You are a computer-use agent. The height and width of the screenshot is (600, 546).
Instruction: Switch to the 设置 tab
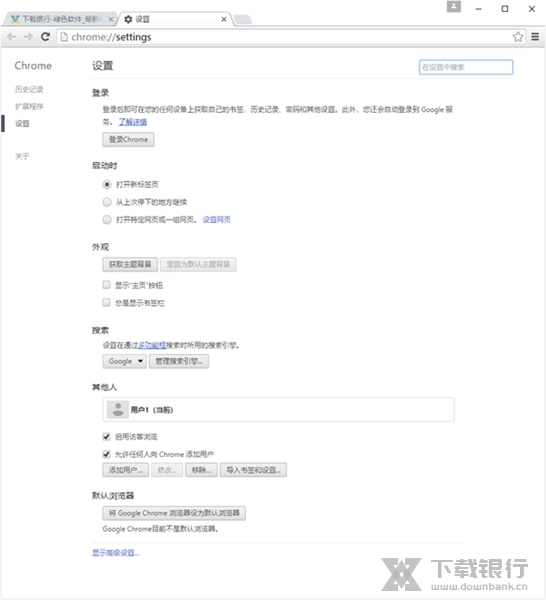[175, 19]
